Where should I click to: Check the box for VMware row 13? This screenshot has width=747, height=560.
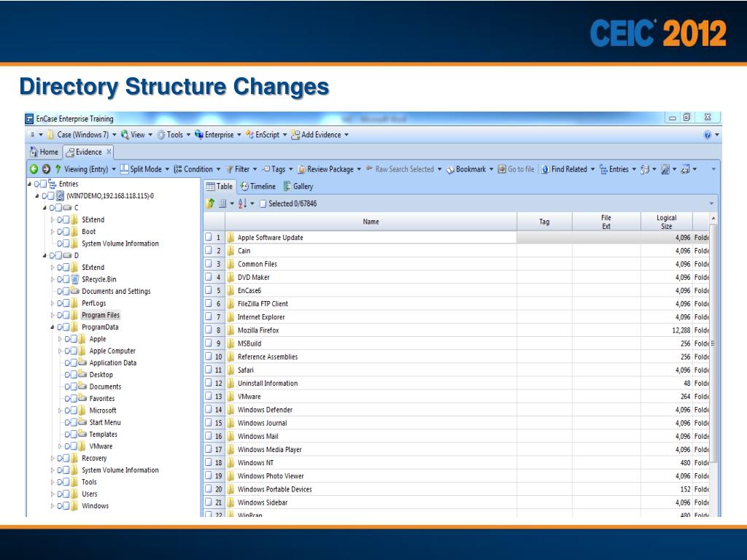pyautogui.click(x=209, y=396)
